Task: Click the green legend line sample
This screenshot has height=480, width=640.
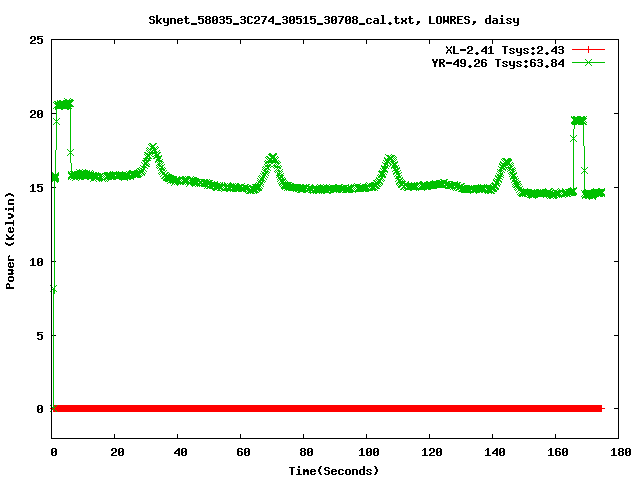Action: [588, 62]
